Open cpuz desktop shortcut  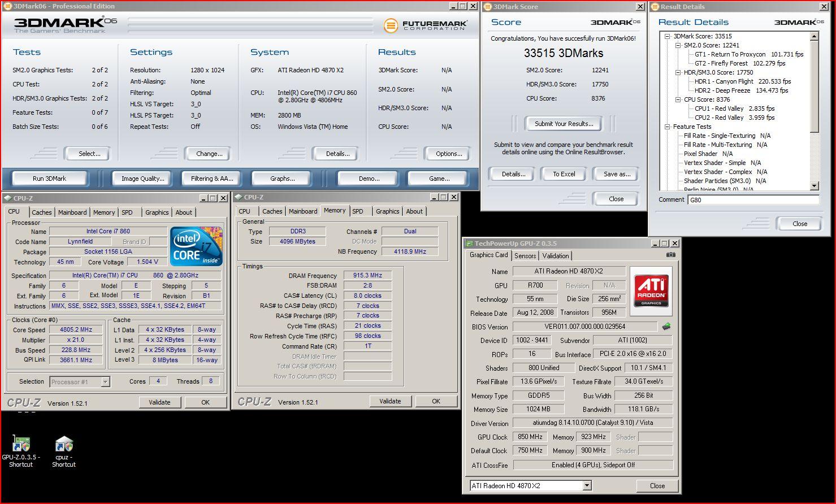64,451
